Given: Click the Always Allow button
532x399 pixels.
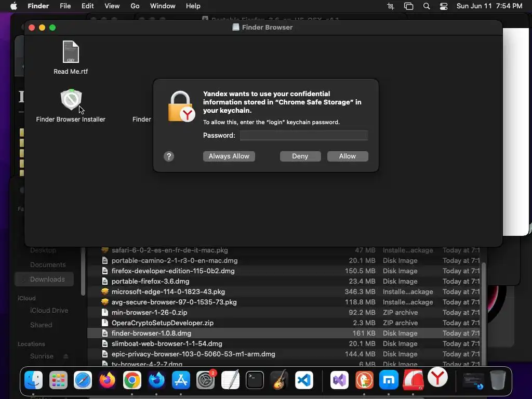Looking at the screenshot, I should pyautogui.click(x=229, y=156).
